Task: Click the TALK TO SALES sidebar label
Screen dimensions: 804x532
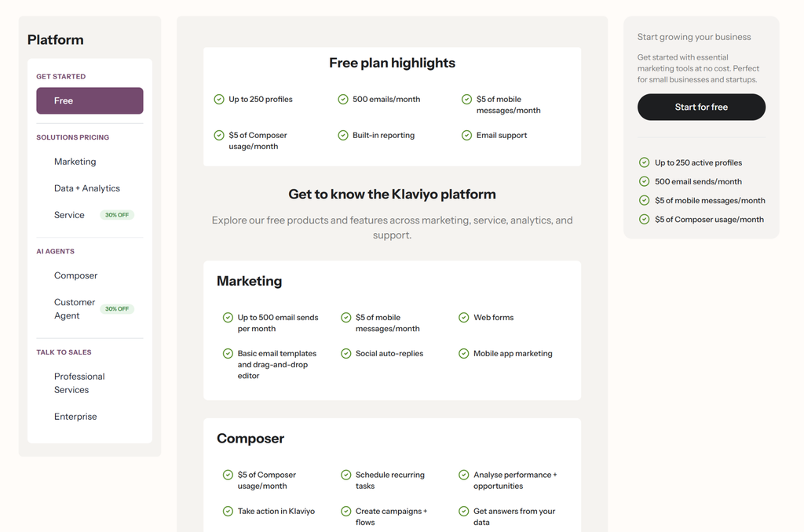Action: point(64,352)
